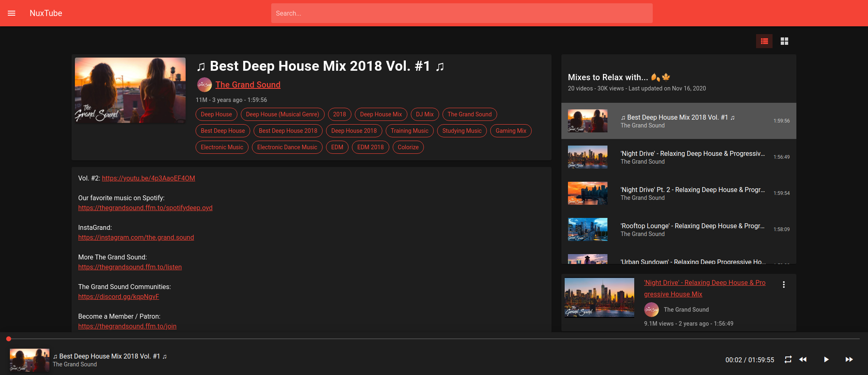This screenshot has width=868, height=375.
Task: Select the Best Deep House 2018 tag
Action: [x=288, y=131]
